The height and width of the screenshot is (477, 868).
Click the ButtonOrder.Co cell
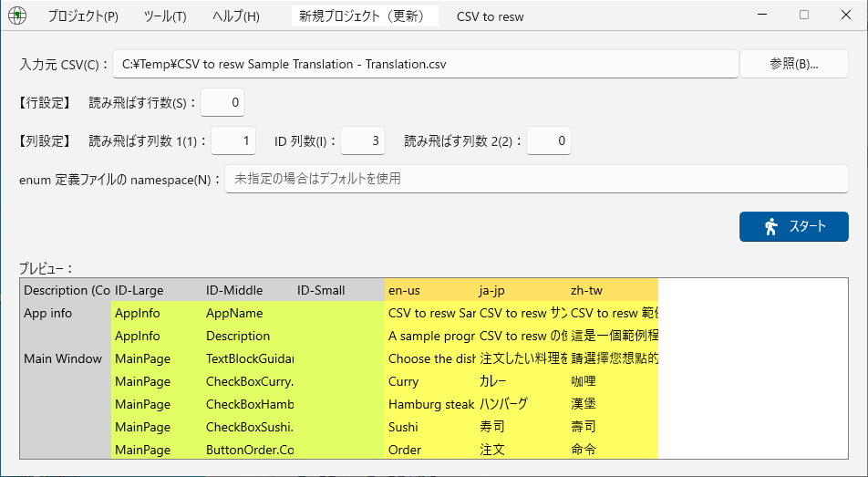pyautogui.click(x=248, y=450)
